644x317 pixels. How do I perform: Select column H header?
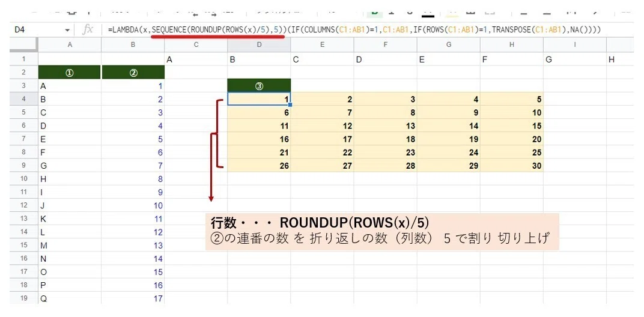(x=512, y=44)
